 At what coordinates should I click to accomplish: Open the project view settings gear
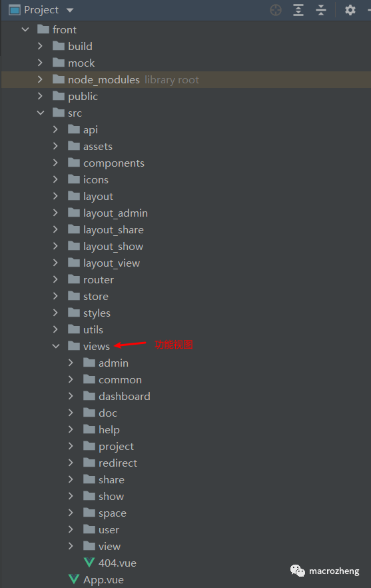tap(350, 10)
